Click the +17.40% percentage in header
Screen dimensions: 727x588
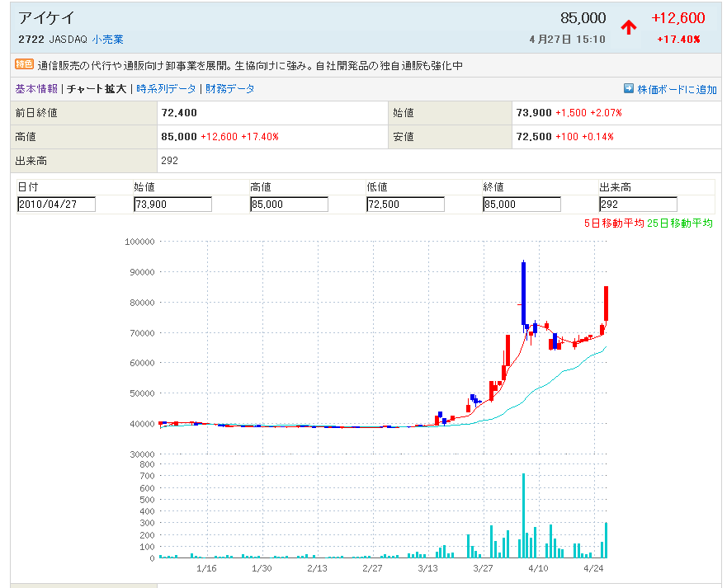pos(678,40)
